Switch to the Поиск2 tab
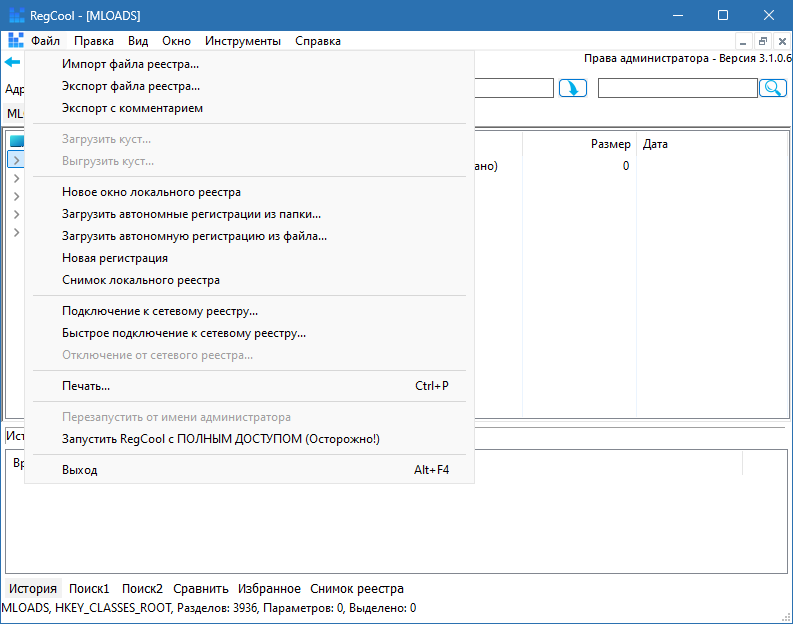The height and width of the screenshot is (624, 793). 142,589
